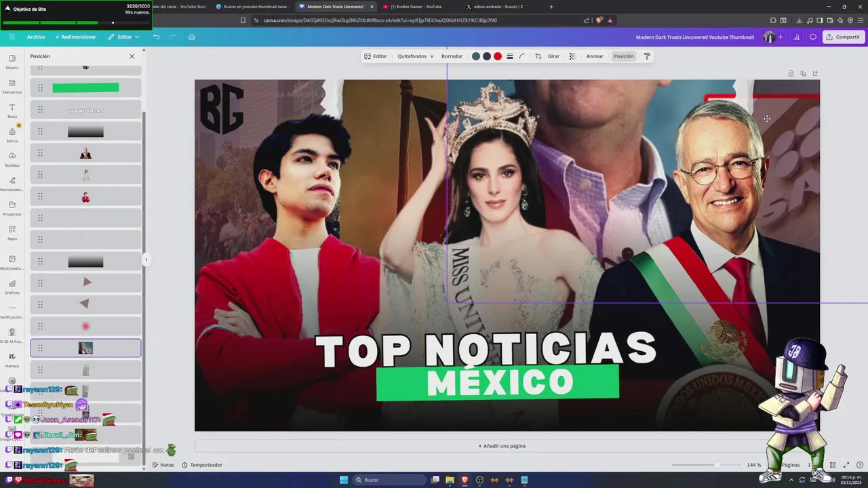Image resolution: width=868 pixels, height=488 pixels.
Task: Open the transparency checkerboard option
Action: coord(572,56)
